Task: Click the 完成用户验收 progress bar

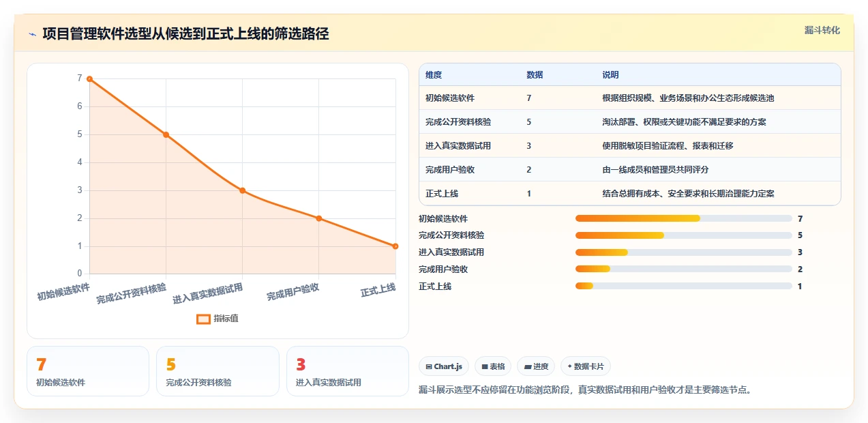Action: pyautogui.click(x=684, y=269)
